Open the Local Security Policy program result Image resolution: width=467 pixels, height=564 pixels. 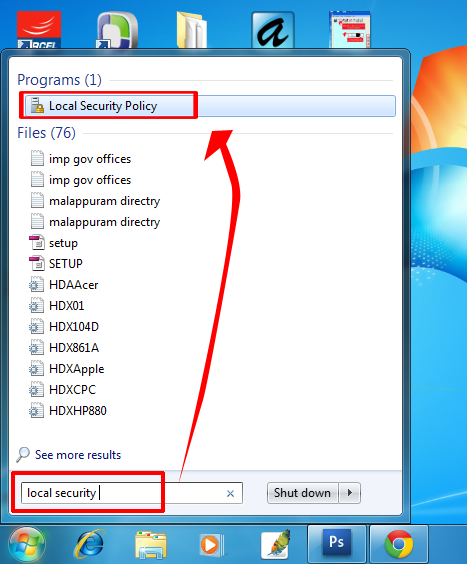coord(210,106)
